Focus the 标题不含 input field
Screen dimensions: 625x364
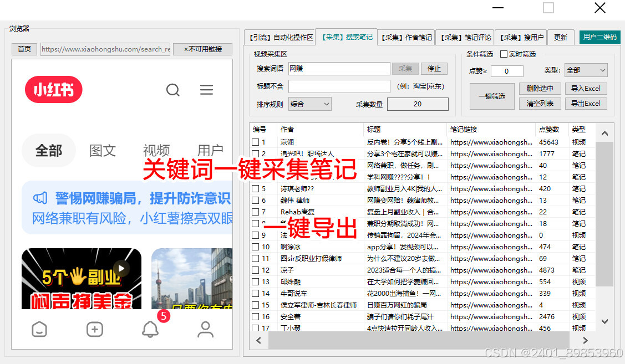point(339,86)
